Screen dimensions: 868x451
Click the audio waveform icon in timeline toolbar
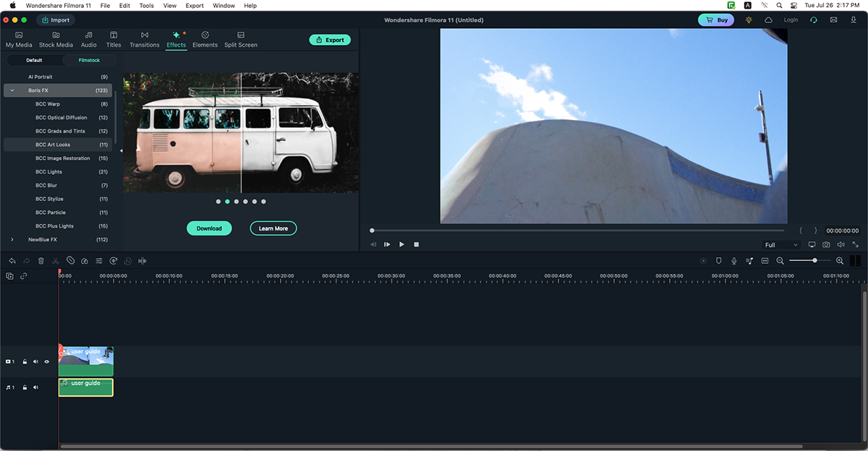coord(142,260)
